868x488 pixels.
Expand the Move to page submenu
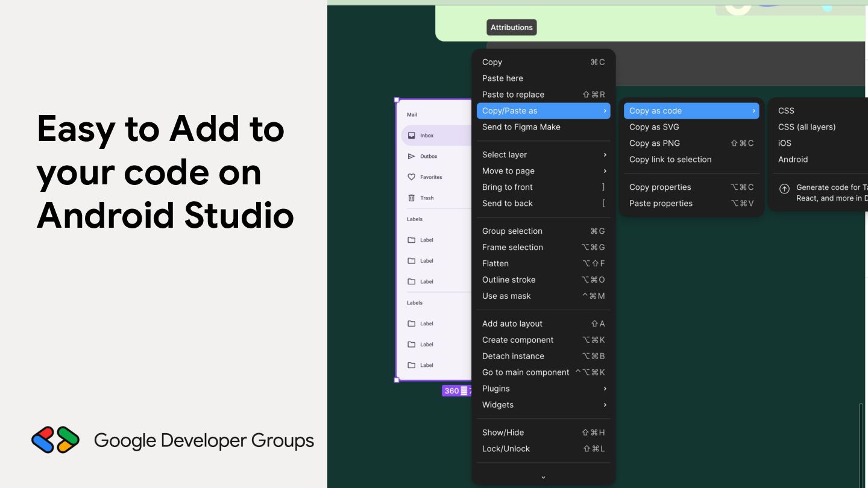(543, 171)
